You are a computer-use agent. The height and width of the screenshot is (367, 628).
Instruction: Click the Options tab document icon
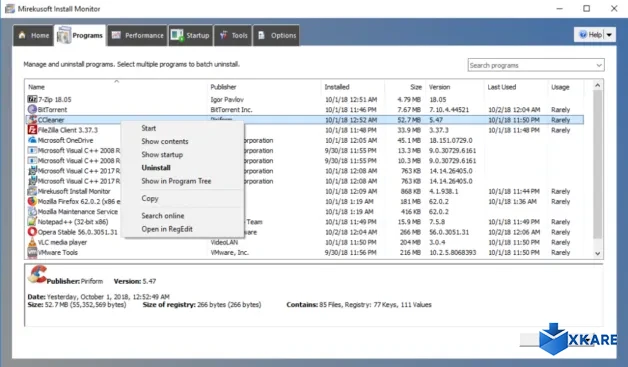tap(261, 35)
